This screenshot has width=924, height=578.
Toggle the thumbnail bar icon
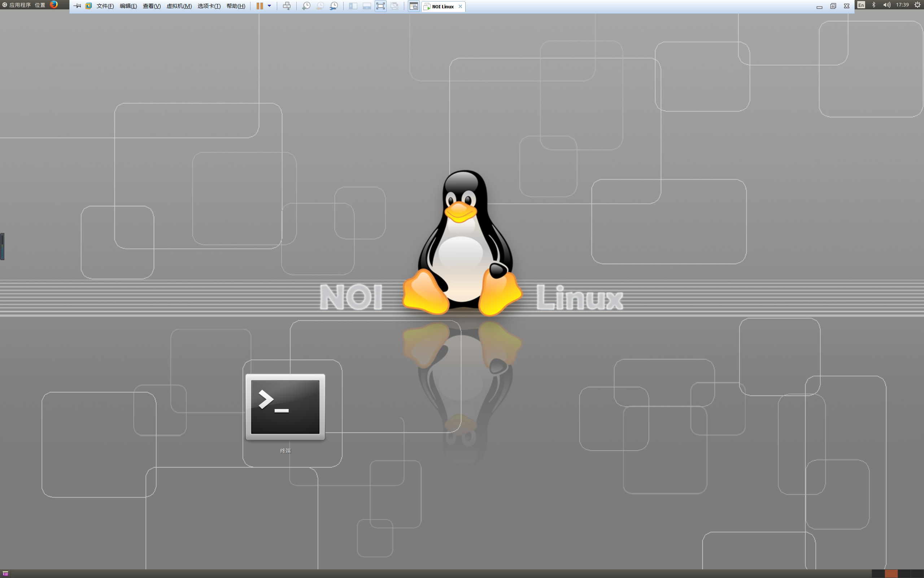pos(367,6)
